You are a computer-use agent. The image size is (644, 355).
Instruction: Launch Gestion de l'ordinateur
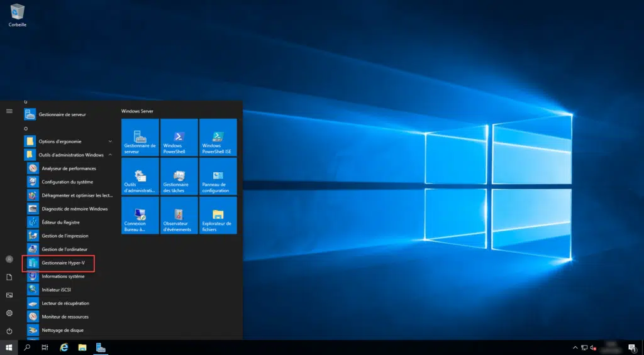68,249
